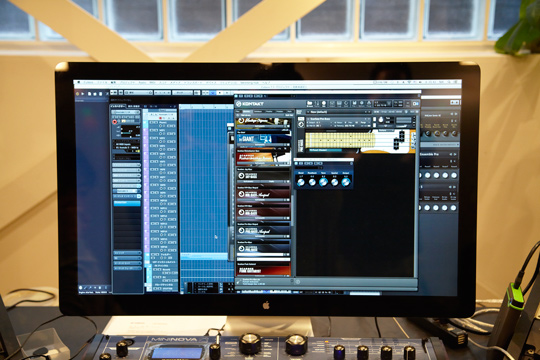The height and width of the screenshot is (360, 540).
Task: Click the highlighted blue inspector section button
Action: [x=127, y=203]
